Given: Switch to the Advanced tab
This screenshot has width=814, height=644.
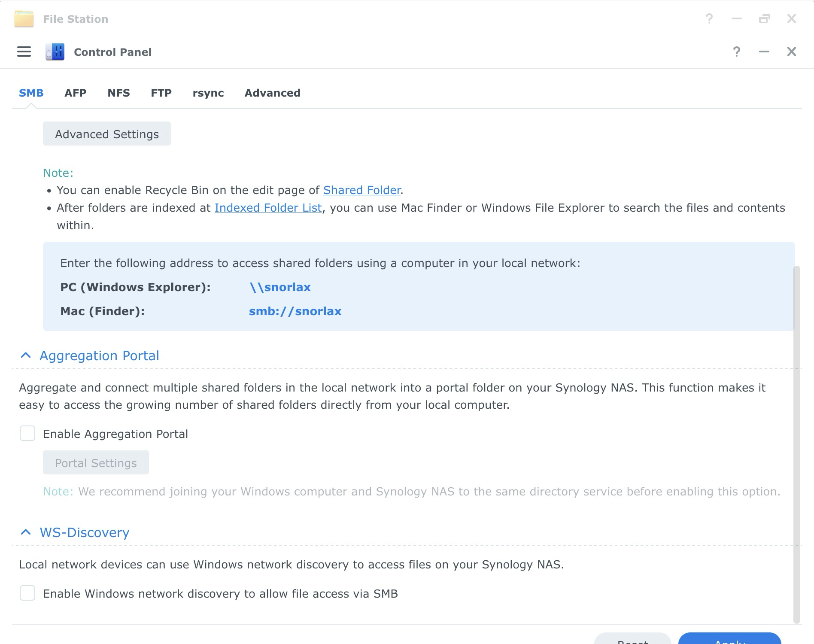Looking at the screenshot, I should click(x=273, y=93).
